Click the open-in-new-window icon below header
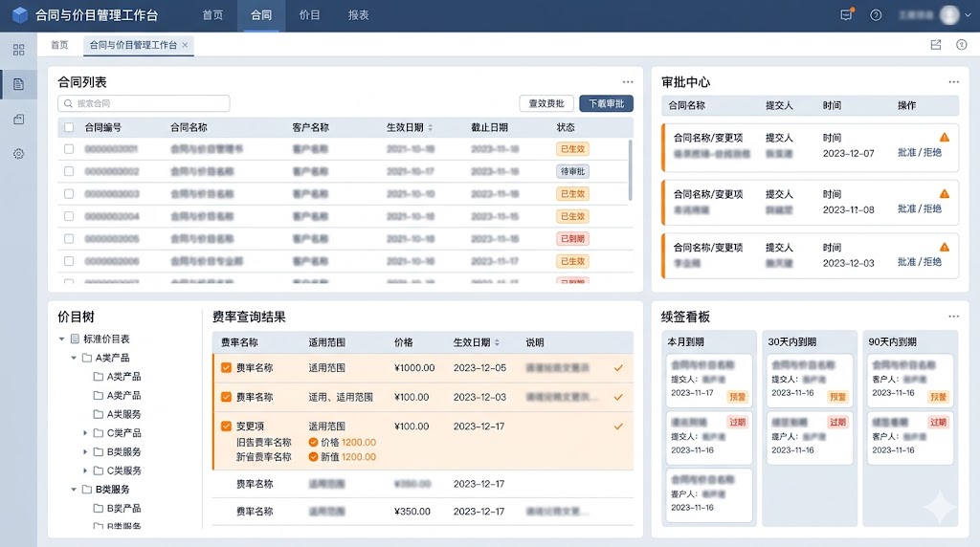This screenshot has height=547, width=980. coord(936,45)
